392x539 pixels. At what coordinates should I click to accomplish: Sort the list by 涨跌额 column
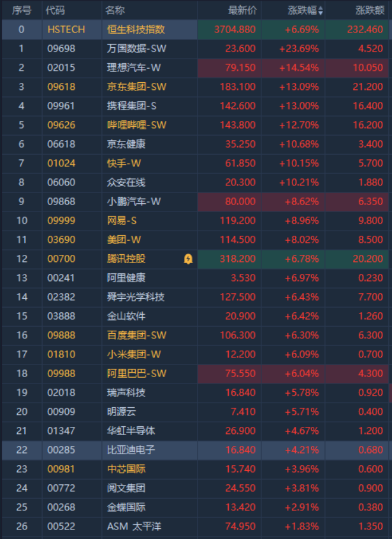(x=369, y=10)
